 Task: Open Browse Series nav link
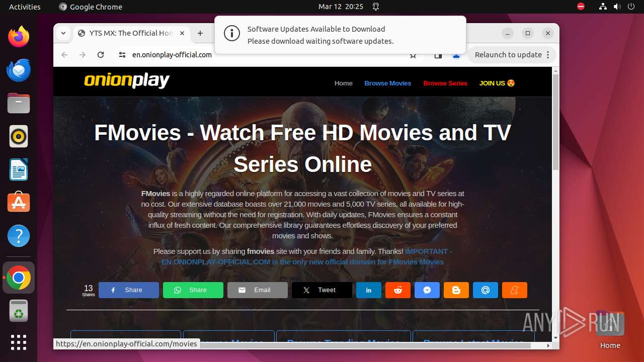pos(445,83)
